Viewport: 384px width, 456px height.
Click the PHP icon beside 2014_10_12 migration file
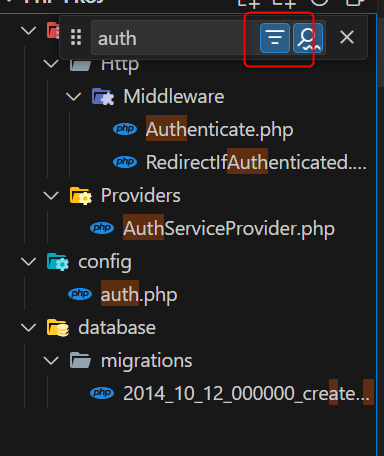(x=102, y=393)
